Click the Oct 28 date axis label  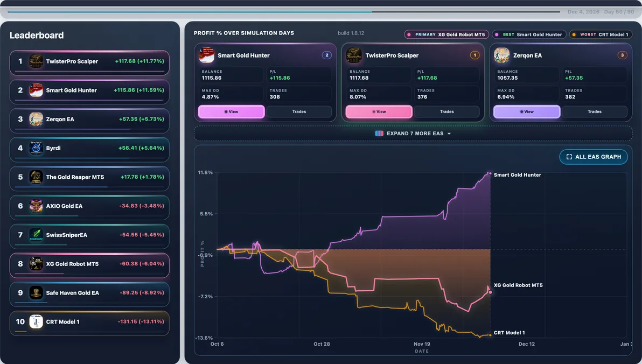point(322,344)
